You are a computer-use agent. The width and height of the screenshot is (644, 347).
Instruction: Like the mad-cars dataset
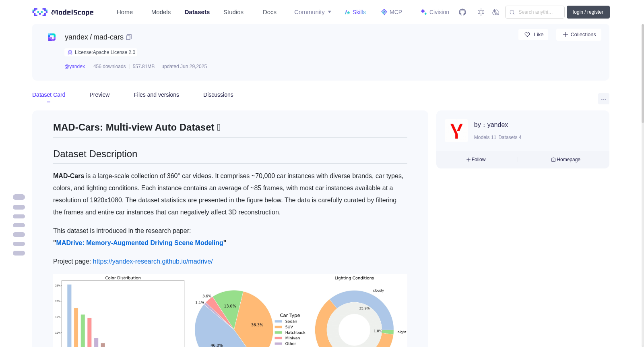click(533, 35)
